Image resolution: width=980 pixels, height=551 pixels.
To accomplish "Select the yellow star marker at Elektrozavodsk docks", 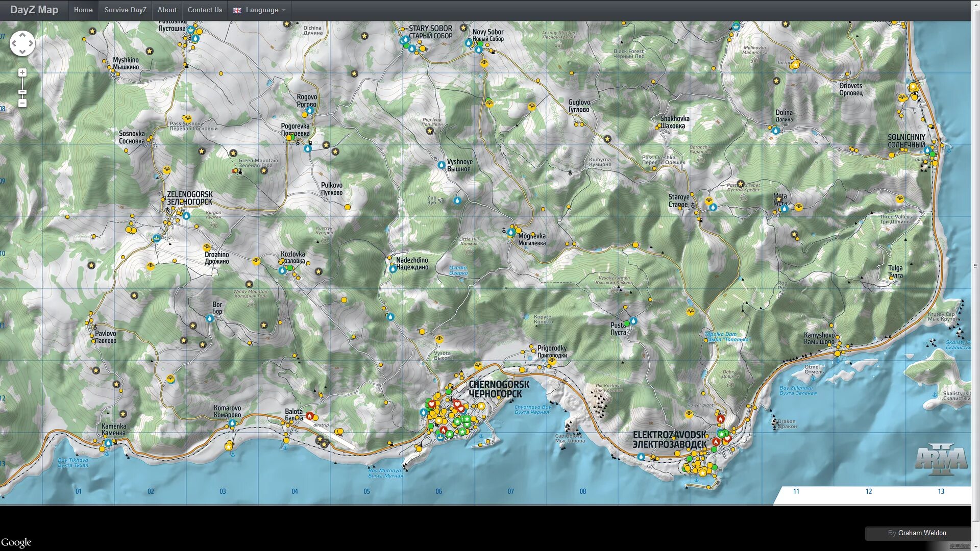I will pos(702,473).
